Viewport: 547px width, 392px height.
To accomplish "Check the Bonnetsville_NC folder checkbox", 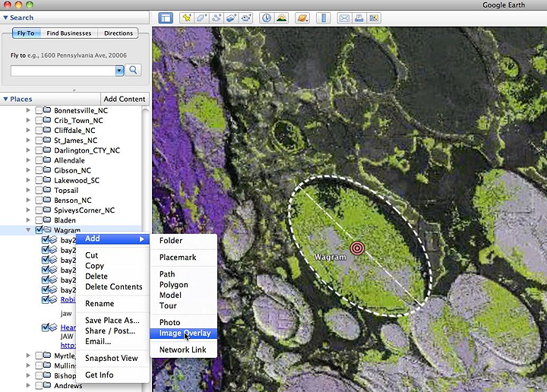I will [39, 111].
